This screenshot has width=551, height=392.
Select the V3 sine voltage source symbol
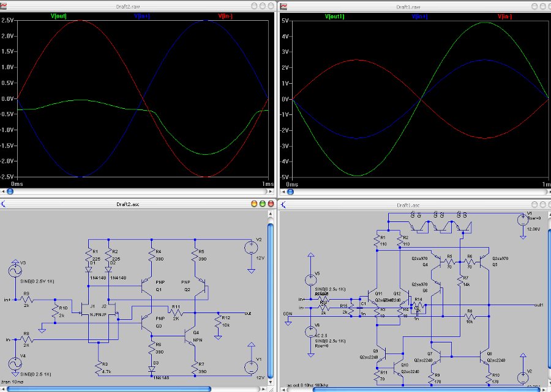coord(15,270)
